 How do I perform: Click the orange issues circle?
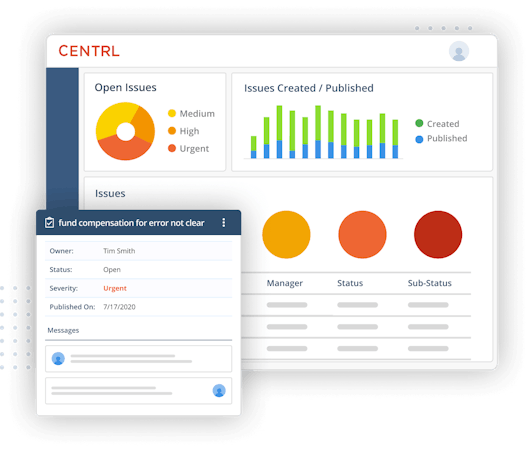[362, 234]
